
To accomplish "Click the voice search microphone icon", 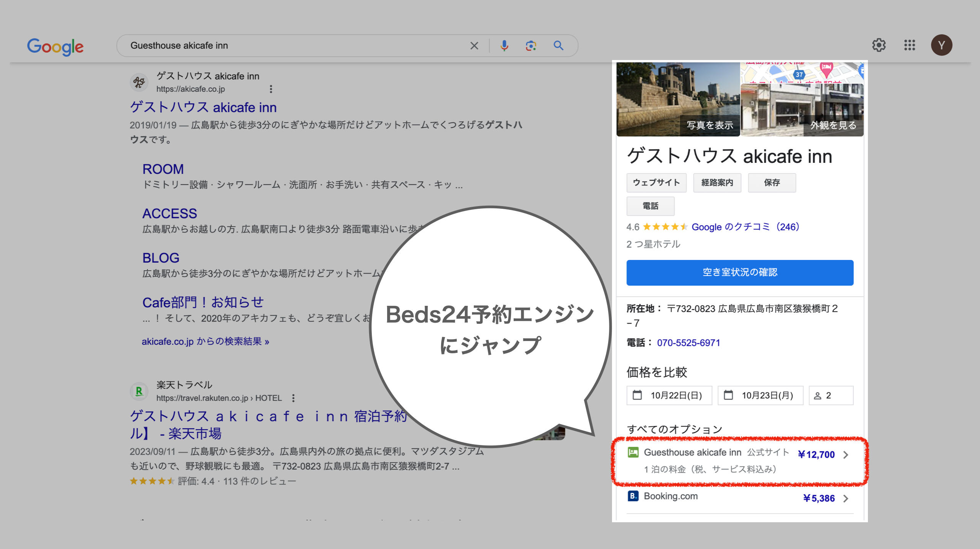I will pos(504,46).
